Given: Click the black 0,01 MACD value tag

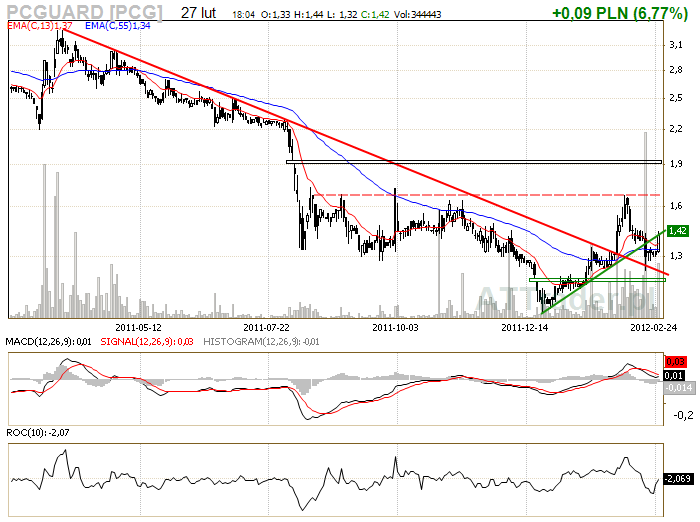Looking at the screenshot, I should [x=674, y=376].
